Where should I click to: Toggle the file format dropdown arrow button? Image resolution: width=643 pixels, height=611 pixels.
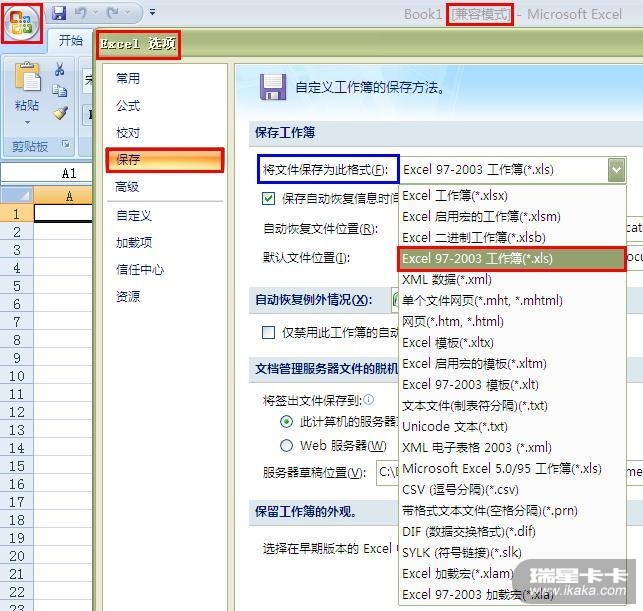point(616,169)
